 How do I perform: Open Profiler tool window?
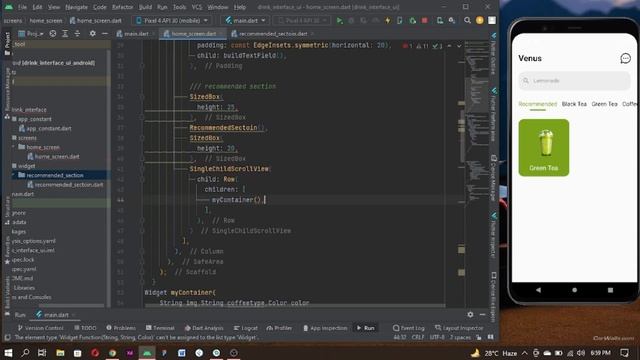279,328
